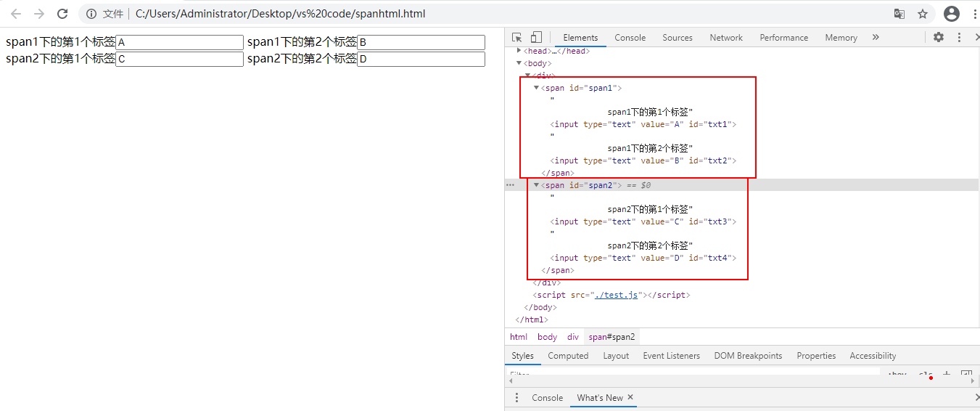
Task: Select the Event Listeners sub-tab
Action: [x=671, y=356]
